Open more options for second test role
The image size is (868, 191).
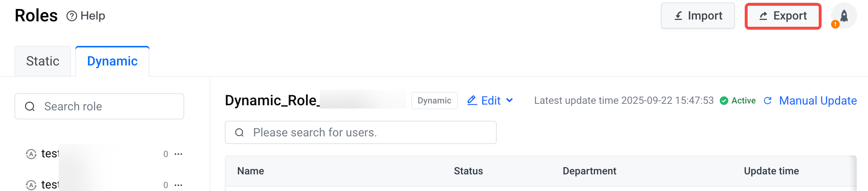tap(178, 185)
